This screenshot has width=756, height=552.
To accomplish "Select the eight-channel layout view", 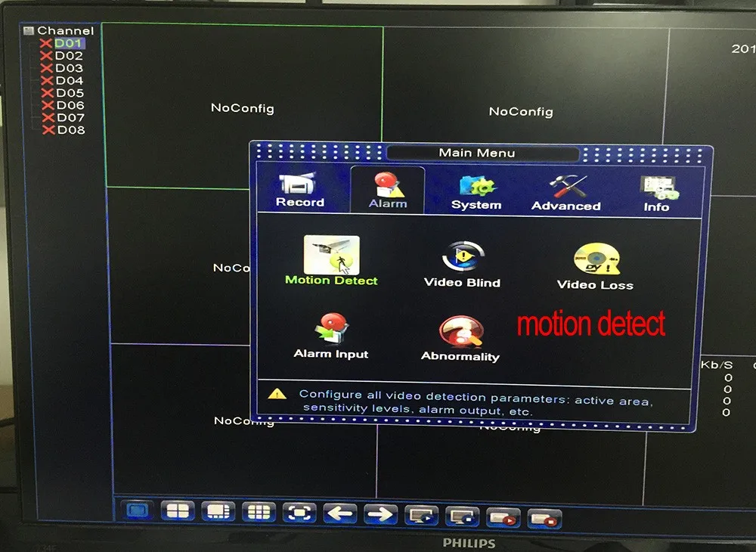I will (218, 511).
